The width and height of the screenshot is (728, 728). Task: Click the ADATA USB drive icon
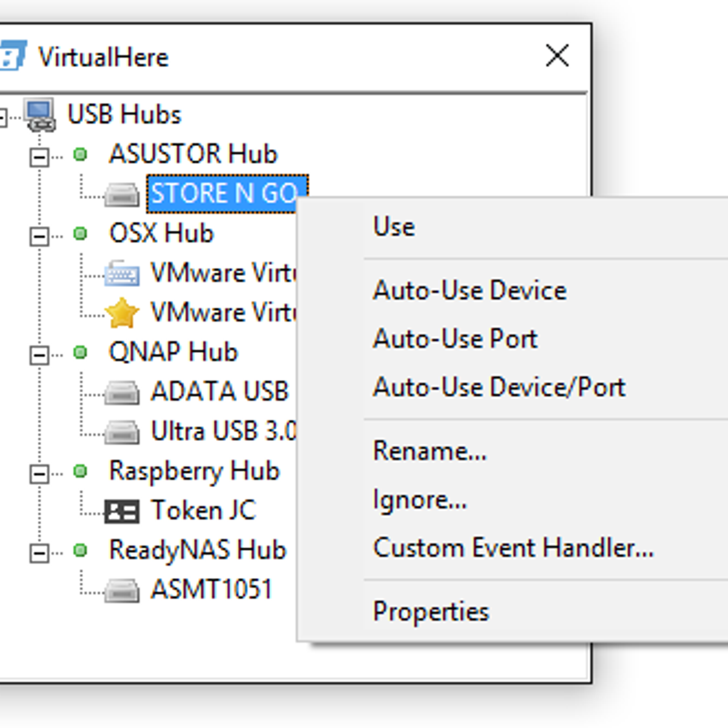click(122, 393)
